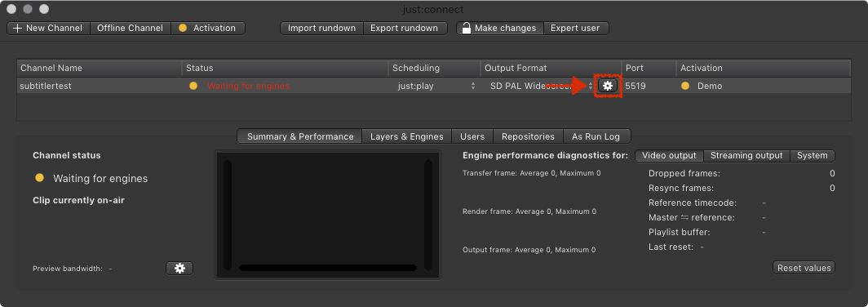Click the Reference timecode label
This screenshot has height=307, width=868.
pos(693,202)
